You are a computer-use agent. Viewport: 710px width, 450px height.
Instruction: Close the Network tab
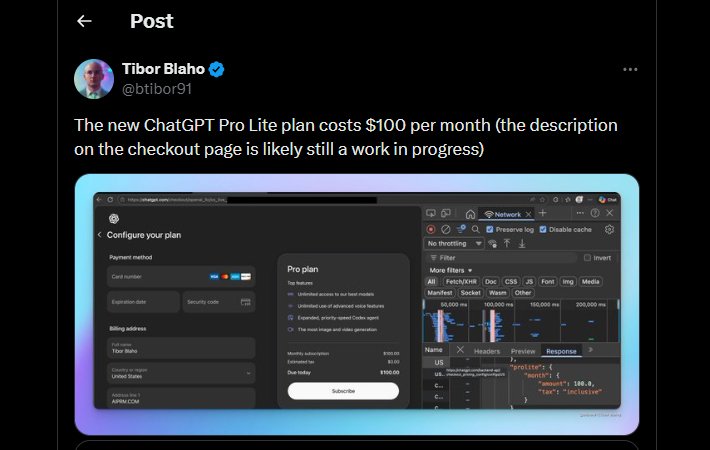[528, 214]
